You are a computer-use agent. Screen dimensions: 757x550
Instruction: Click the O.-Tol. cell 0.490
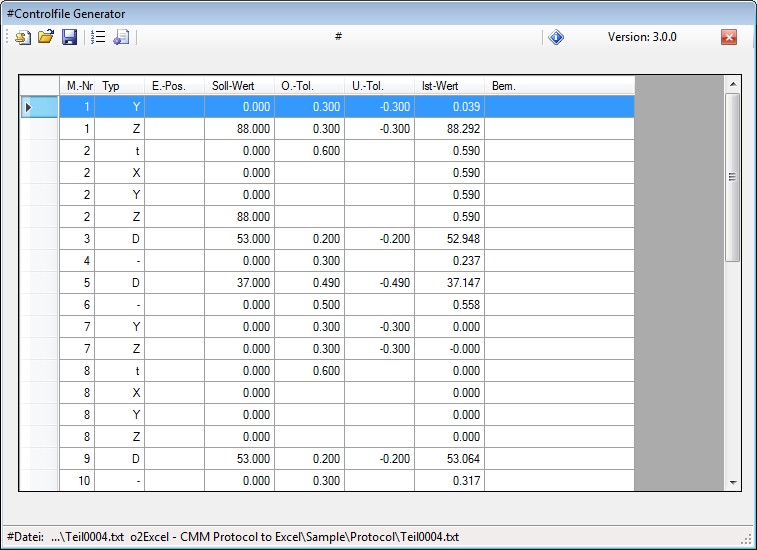pyautogui.click(x=309, y=282)
